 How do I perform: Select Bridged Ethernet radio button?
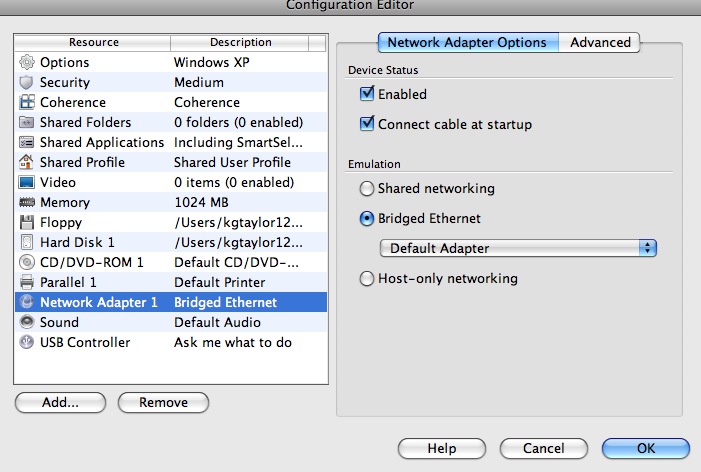367,219
